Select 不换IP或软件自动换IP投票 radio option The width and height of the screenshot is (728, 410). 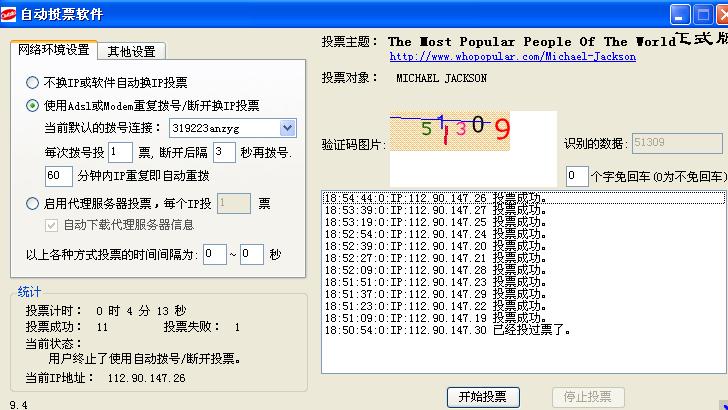[33, 83]
